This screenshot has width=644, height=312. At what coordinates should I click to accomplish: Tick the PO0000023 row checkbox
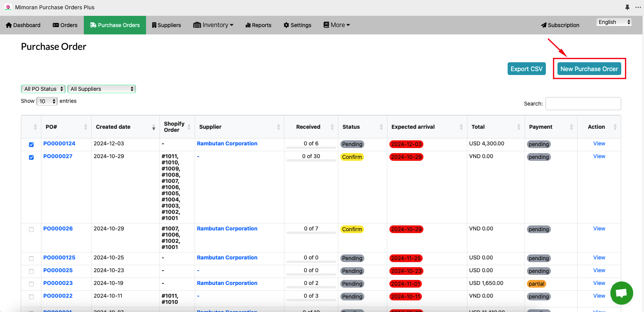pyautogui.click(x=31, y=284)
